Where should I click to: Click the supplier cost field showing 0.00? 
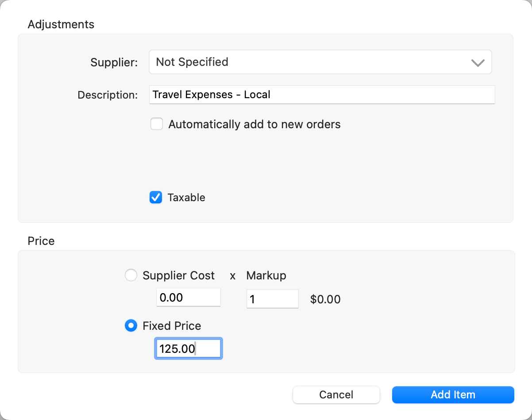[x=188, y=298]
